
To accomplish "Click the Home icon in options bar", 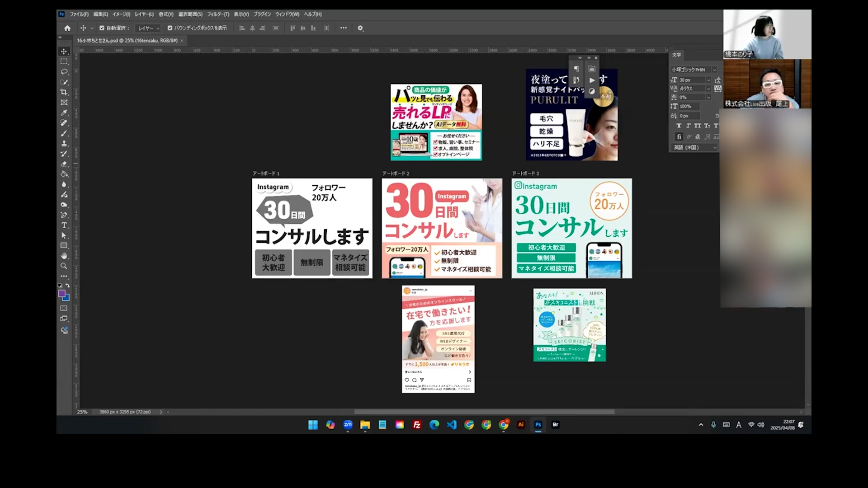I will pyautogui.click(x=67, y=28).
